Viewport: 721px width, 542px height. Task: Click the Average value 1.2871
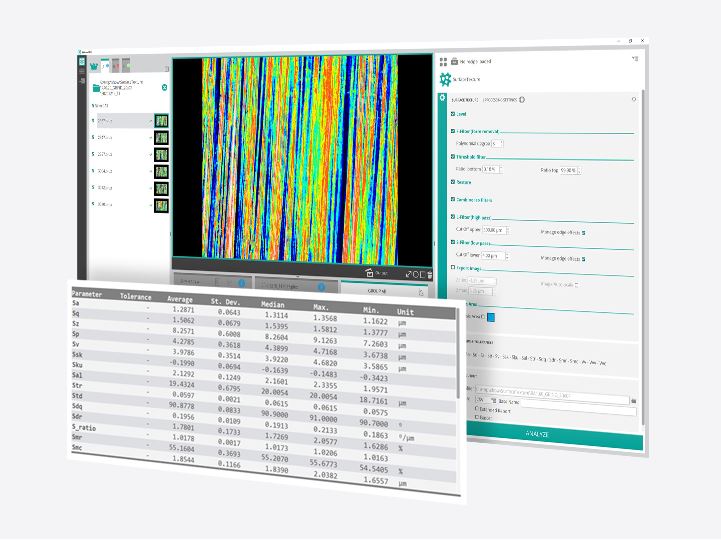tap(183, 309)
